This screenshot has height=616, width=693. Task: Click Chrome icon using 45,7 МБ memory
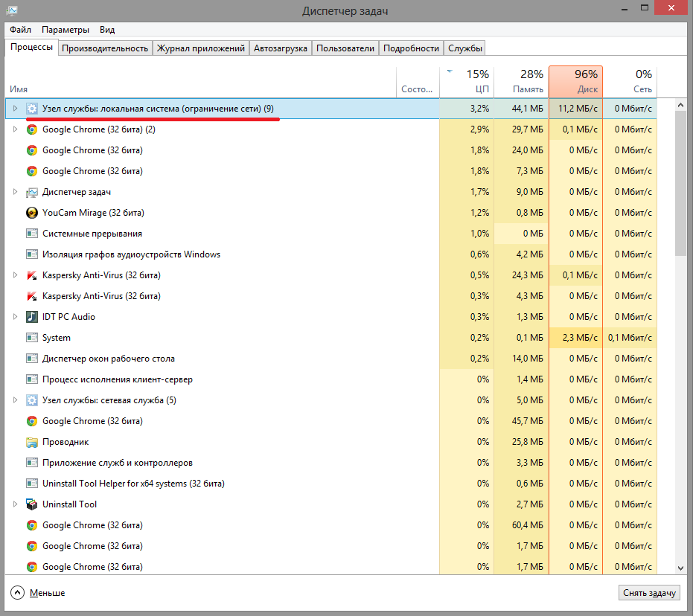tap(32, 421)
